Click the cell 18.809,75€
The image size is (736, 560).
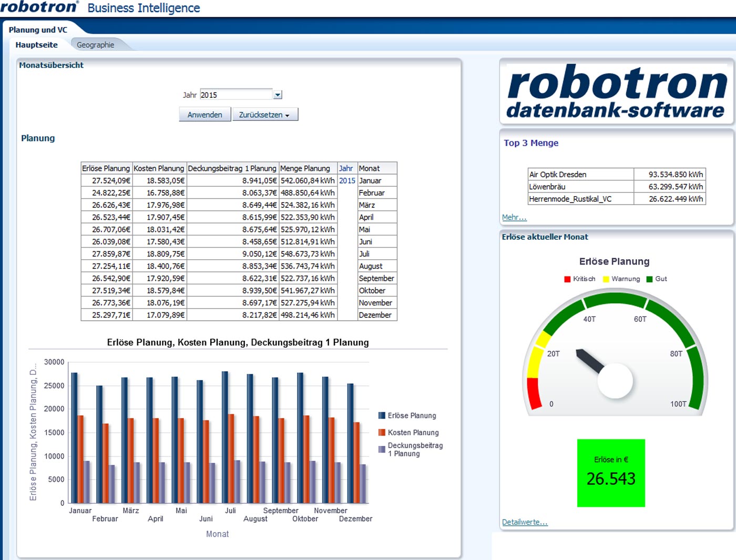click(x=159, y=254)
